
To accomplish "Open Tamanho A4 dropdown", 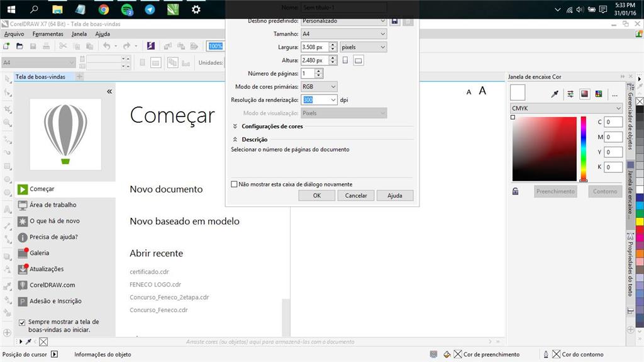I will click(x=344, y=34).
